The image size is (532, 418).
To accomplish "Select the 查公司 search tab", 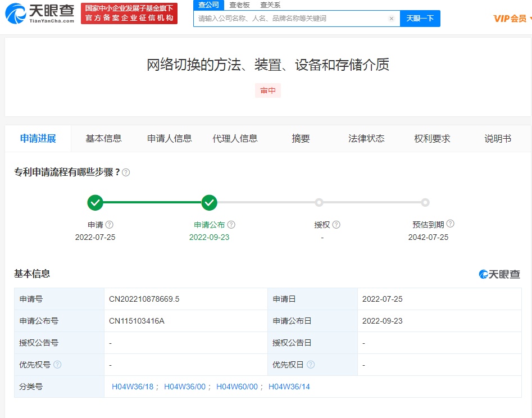I will click(x=208, y=4).
